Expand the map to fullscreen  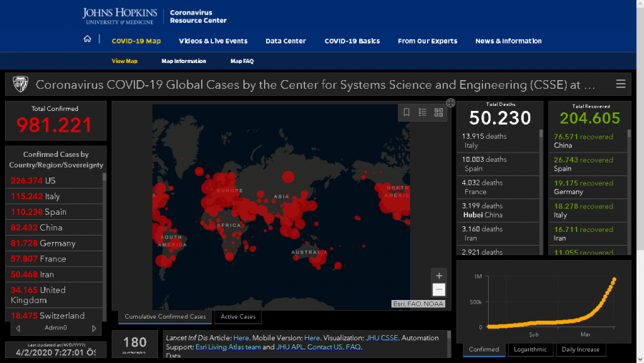[451, 103]
